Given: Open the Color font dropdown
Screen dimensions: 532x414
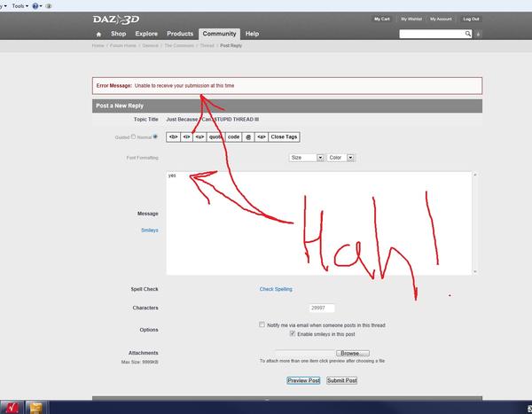Looking at the screenshot, I should pos(340,158).
